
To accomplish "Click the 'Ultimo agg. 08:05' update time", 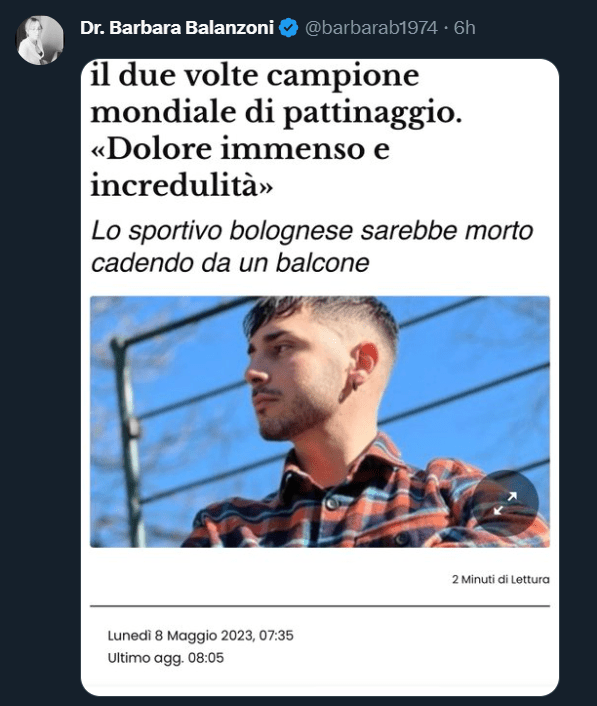I will (x=166, y=658).
